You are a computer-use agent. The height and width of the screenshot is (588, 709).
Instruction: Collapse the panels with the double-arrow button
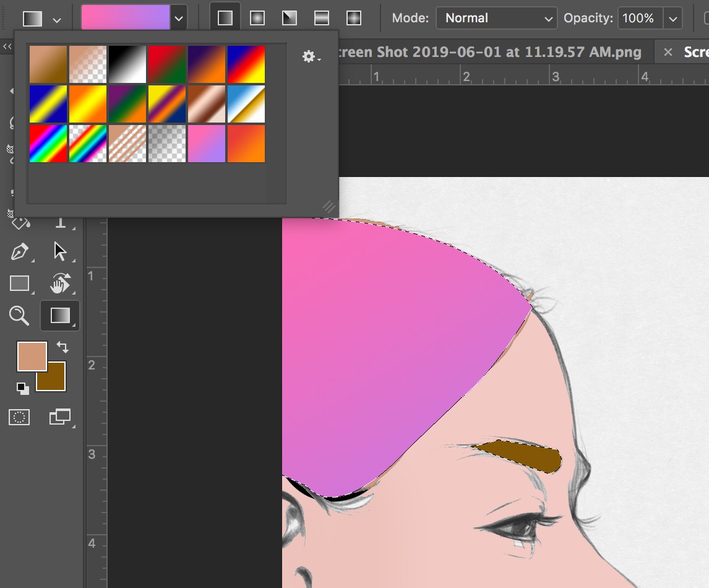pos(7,46)
